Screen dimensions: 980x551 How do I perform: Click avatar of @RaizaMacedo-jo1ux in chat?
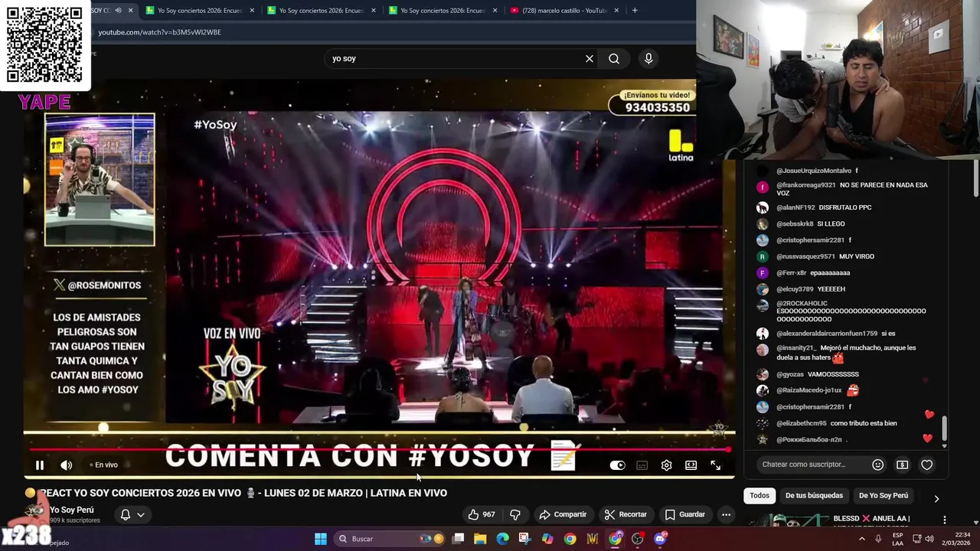click(x=763, y=390)
